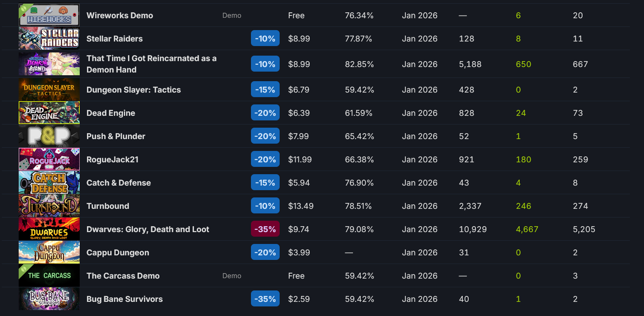644x316 pixels.
Task: Open the Stellar Raiders game image
Action: [x=49, y=39]
